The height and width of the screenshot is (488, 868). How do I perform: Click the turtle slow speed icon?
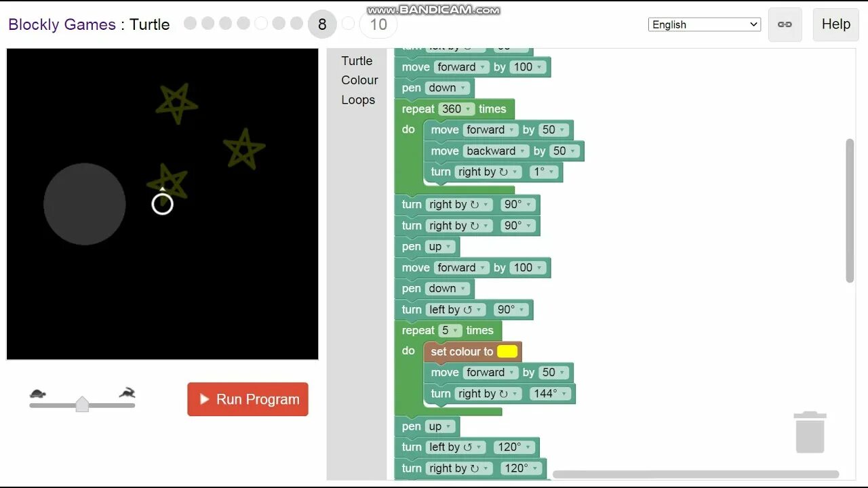[38, 393]
